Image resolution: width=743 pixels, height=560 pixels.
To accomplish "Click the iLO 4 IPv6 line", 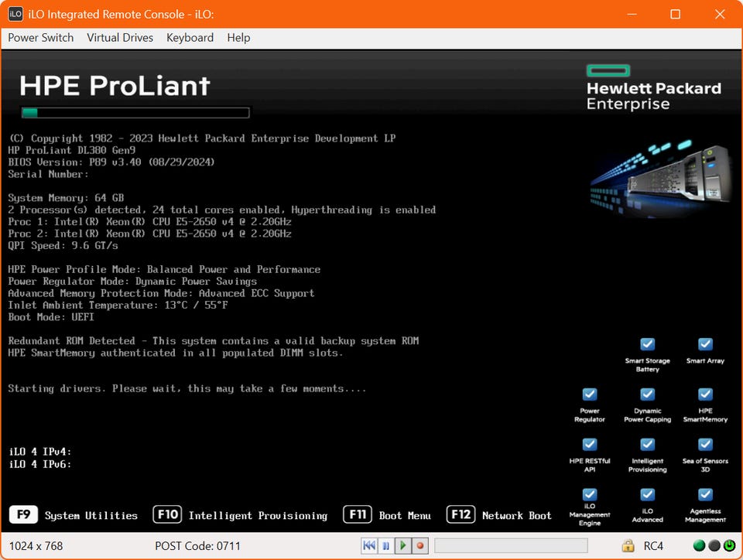I will pos(40,464).
